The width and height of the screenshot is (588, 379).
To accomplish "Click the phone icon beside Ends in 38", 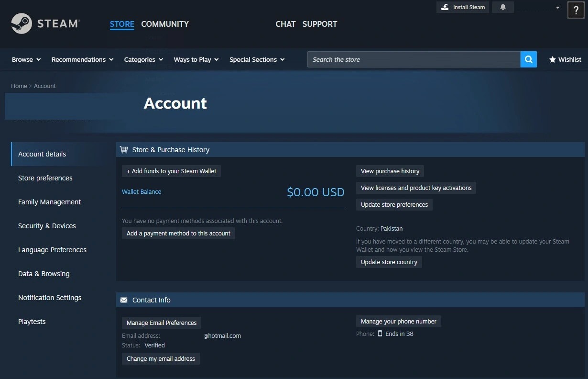I will point(380,334).
